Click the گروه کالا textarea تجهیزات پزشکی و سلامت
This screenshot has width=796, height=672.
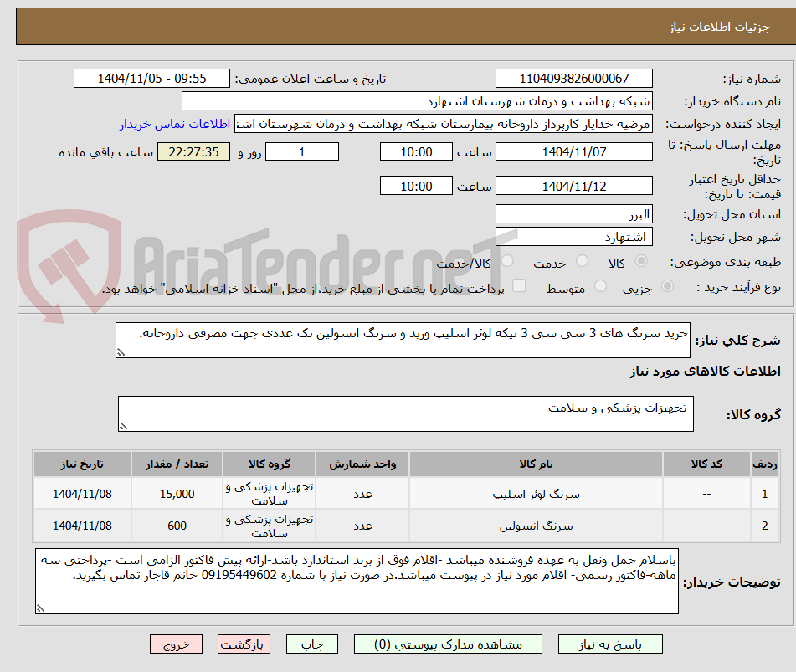coord(406,413)
